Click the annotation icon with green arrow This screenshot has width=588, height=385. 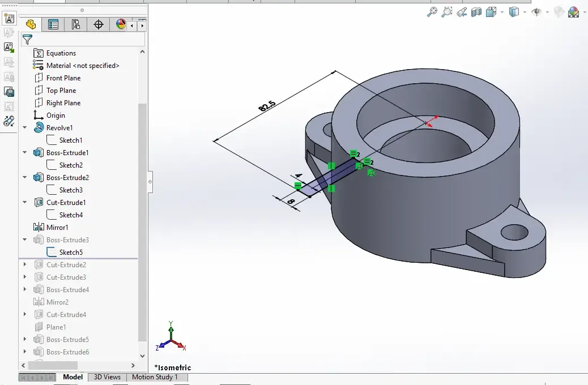coord(9,47)
